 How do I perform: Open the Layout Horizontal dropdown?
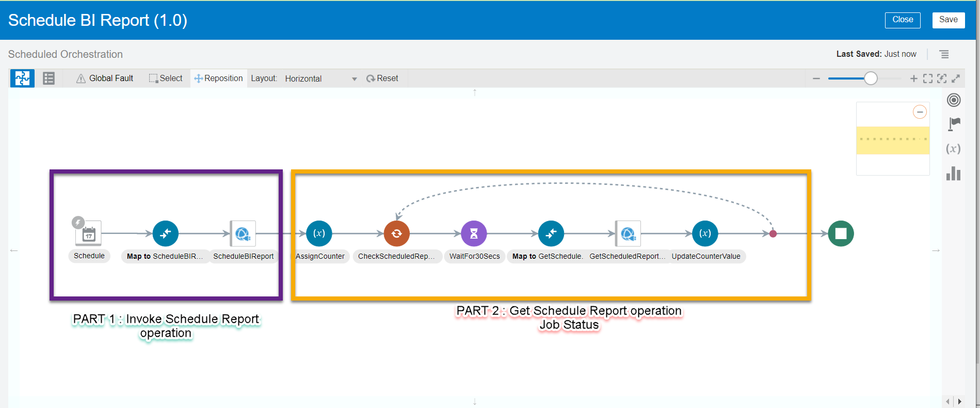pos(320,79)
